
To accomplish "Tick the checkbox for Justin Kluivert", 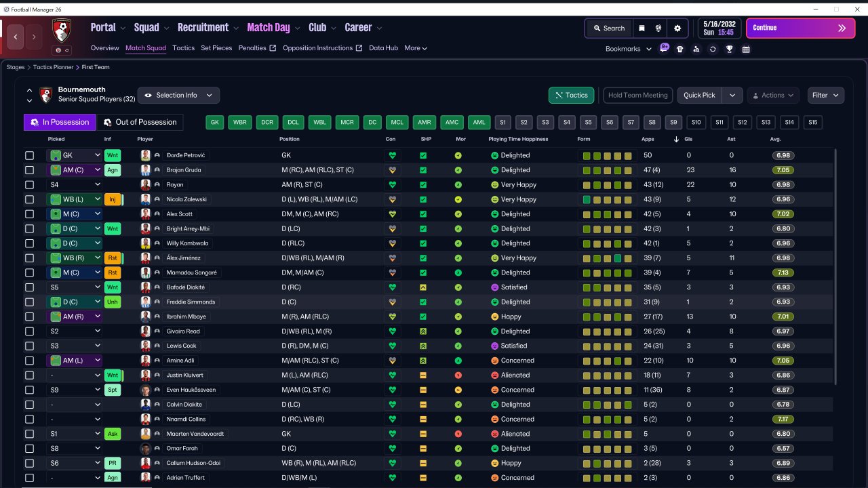I will [x=29, y=375].
